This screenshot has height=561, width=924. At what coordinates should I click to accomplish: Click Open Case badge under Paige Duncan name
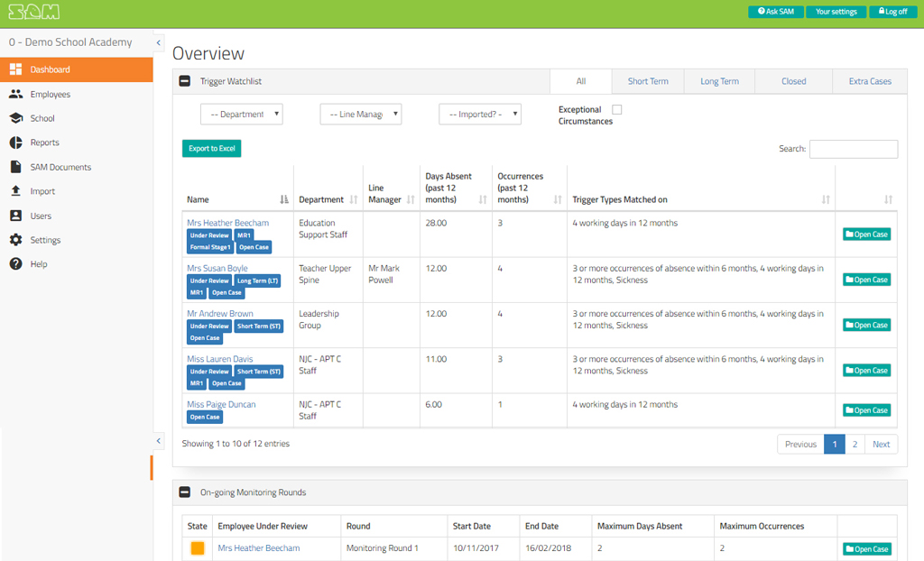pos(205,418)
